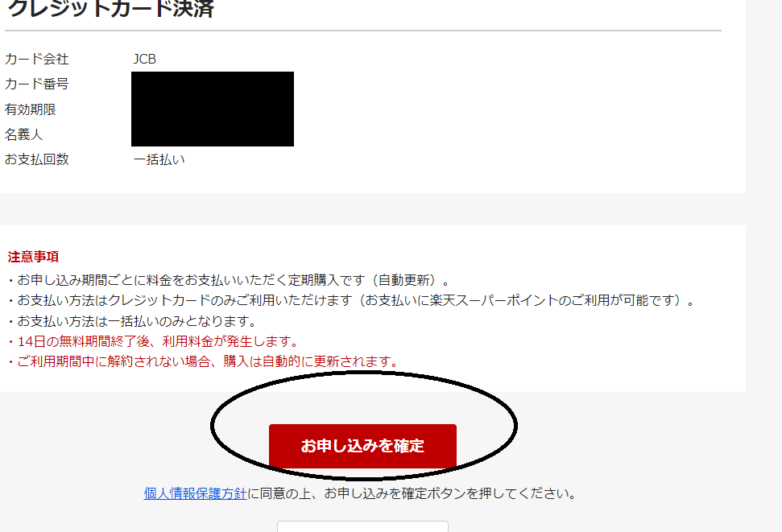Click the red 自動的に更新されます warning line
This screenshot has height=532, width=782.
pos(202,361)
